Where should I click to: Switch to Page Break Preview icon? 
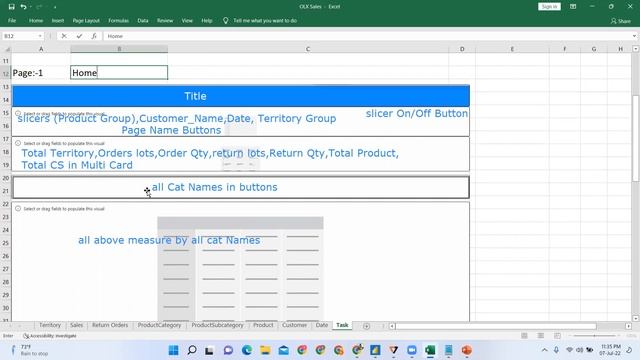[x=557, y=336]
